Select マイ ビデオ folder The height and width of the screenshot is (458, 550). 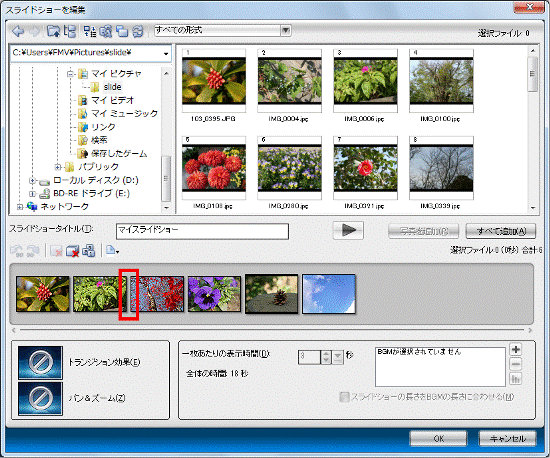pyautogui.click(x=112, y=100)
